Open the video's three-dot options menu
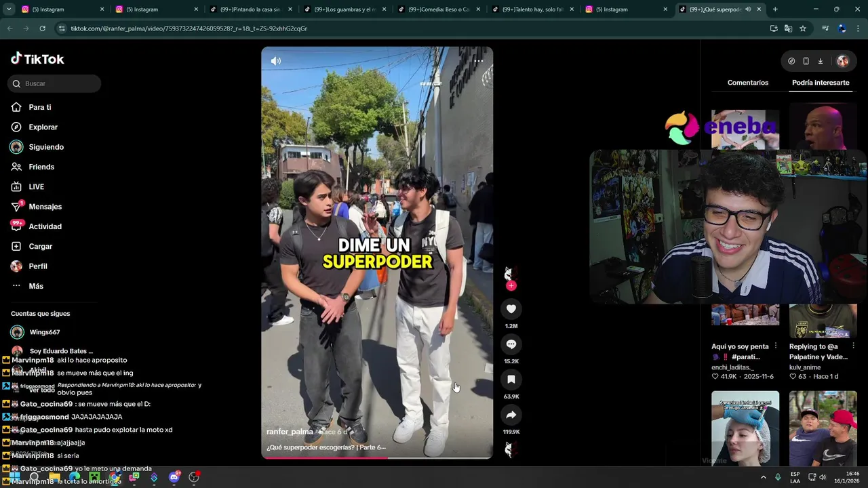The image size is (868, 488). coord(478,61)
